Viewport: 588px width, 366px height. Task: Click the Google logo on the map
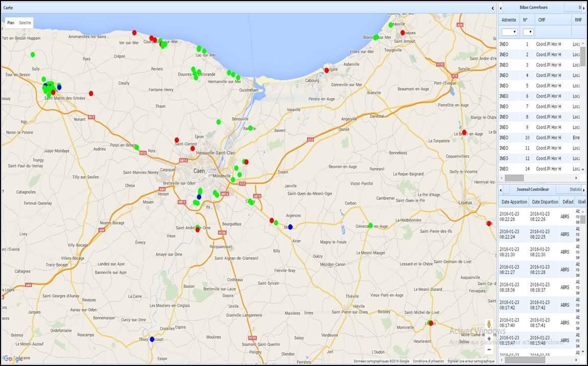pyautogui.click(x=13, y=359)
